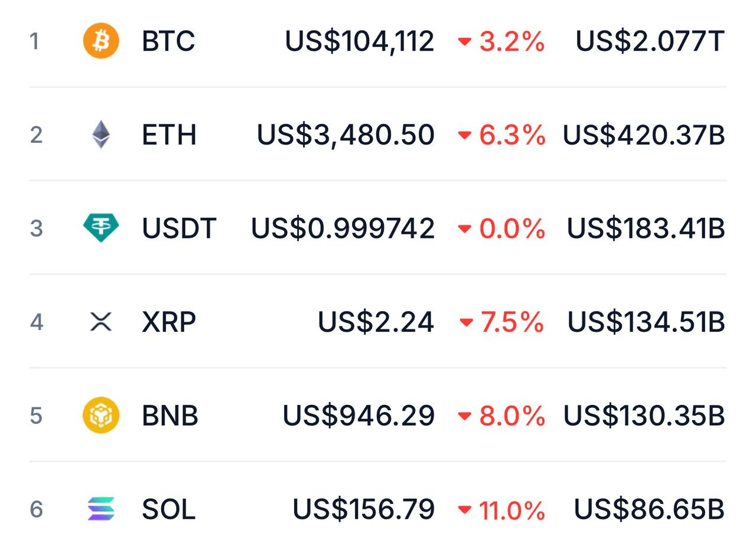This screenshot has width=756, height=553.
Task: Click rank number 3 for USDT
Action: point(36,228)
